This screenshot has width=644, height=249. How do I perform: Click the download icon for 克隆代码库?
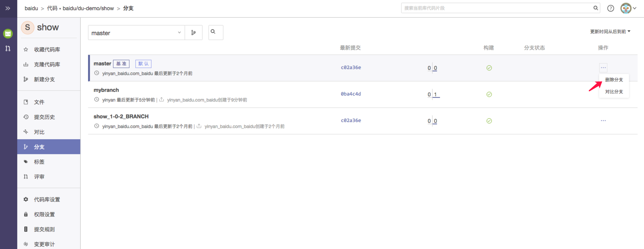[x=26, y=64]
